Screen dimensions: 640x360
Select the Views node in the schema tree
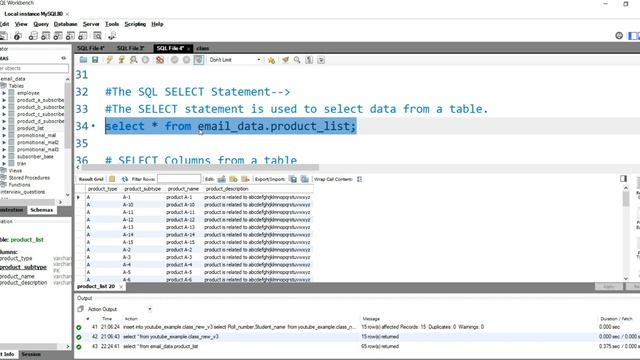(15, 171)
